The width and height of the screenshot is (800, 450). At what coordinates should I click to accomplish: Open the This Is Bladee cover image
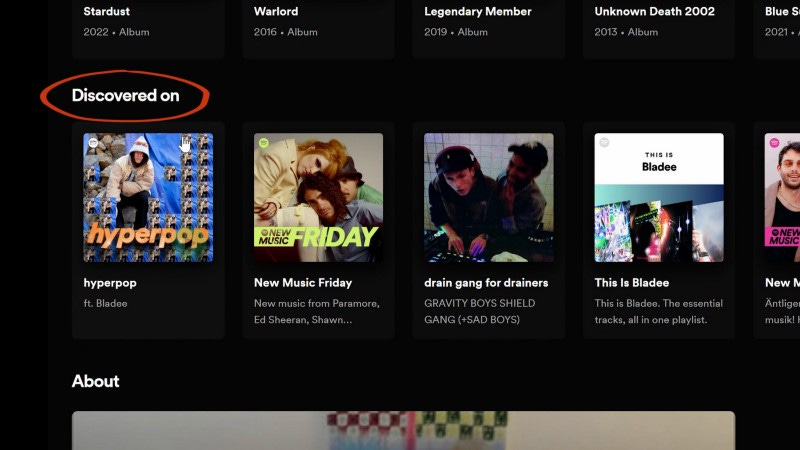point(659,197)
